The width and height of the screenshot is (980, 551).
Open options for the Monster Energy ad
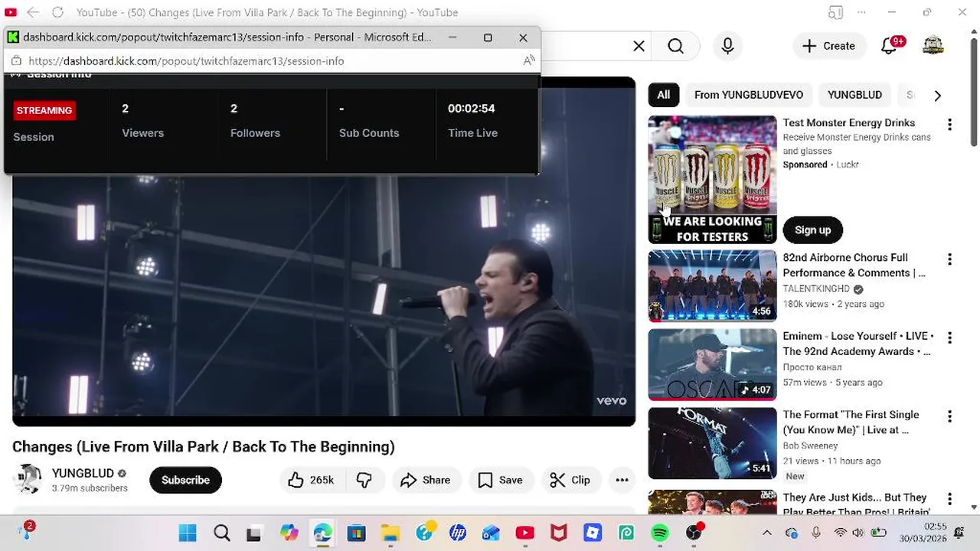[949, 125]
